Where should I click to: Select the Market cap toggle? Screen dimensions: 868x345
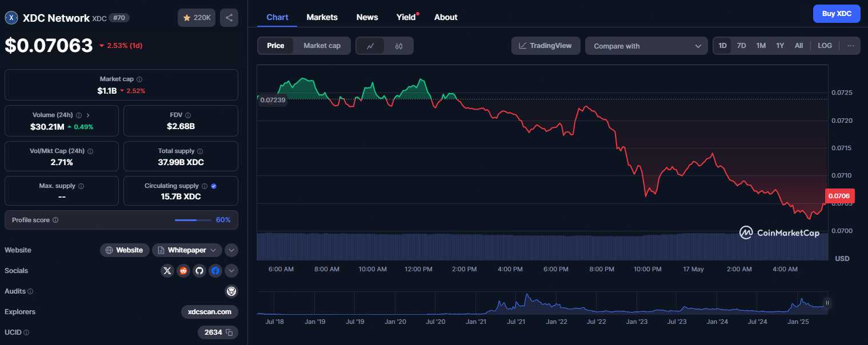(322, 46)
